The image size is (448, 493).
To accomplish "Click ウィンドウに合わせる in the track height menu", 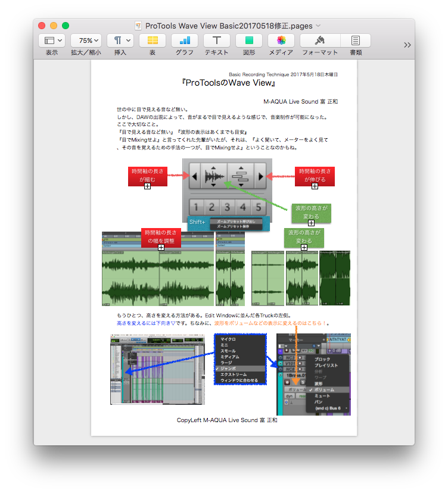I will coord(239,380).
